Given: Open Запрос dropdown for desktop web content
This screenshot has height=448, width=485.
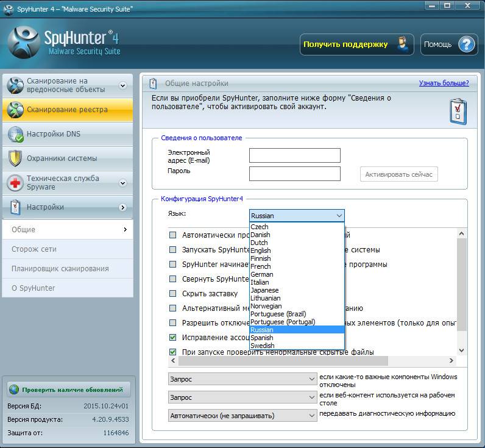Looking at the screenshot, I should (x=242, y=397).
